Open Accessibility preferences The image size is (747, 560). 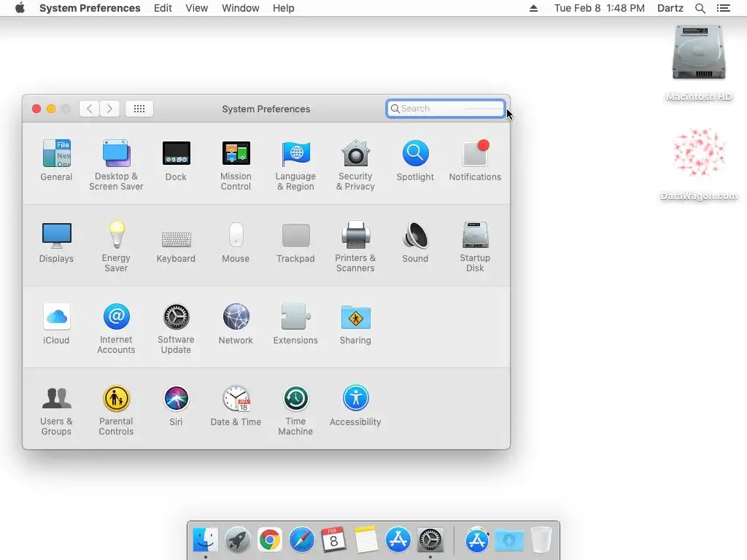tap(355, 405)
